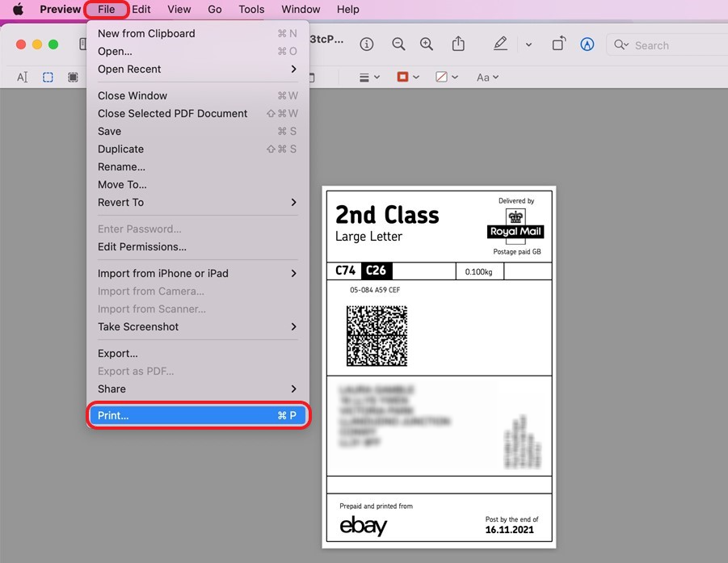Choose Close Selected PDF Document
The image size is (728, 563).
click(x=198, y=113)
